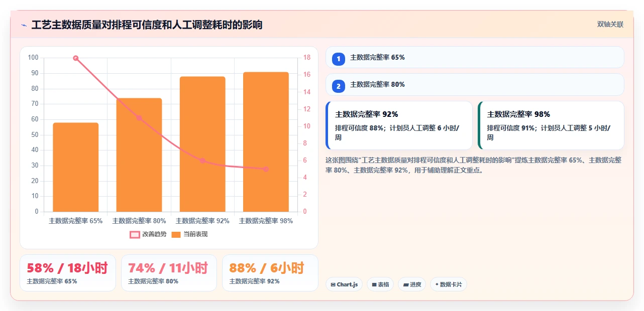Click x-axis label 主数据完整率 65%
644x311 pixels.
[76, 221]
